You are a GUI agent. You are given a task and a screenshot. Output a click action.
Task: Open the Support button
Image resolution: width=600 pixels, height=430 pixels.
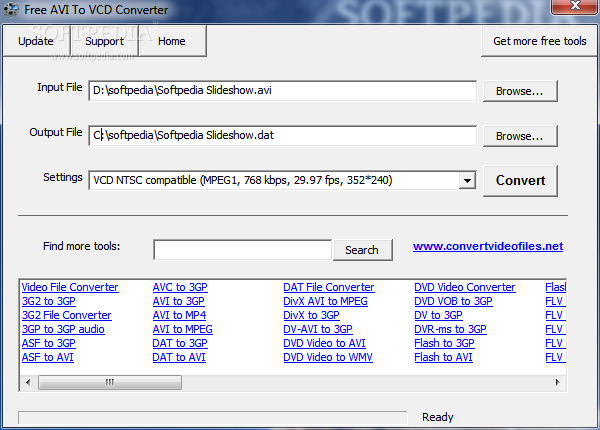pos(104,41)
